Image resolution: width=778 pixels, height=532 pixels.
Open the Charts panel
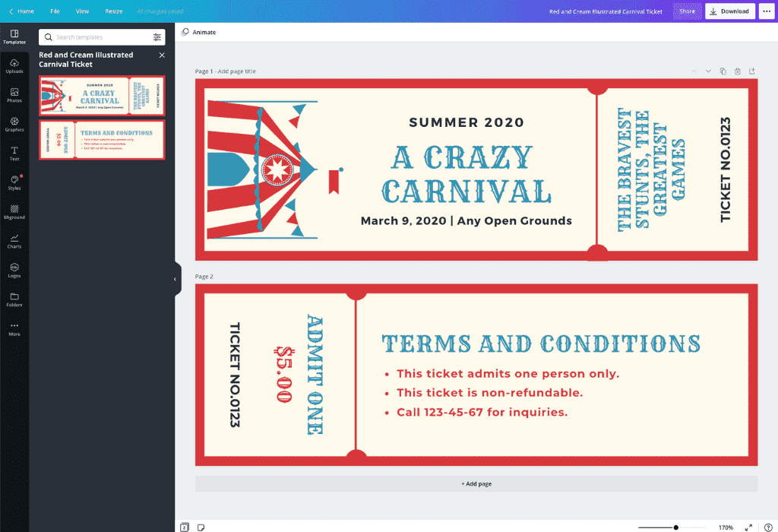[14, 241]
